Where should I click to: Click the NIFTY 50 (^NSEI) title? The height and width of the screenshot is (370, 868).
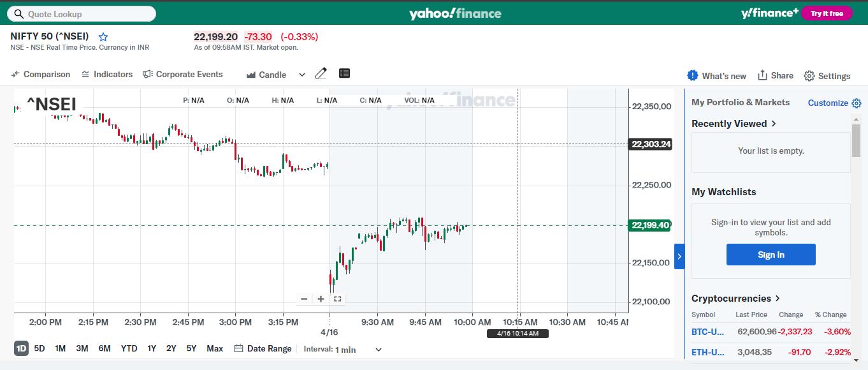[x=50, y=36]
